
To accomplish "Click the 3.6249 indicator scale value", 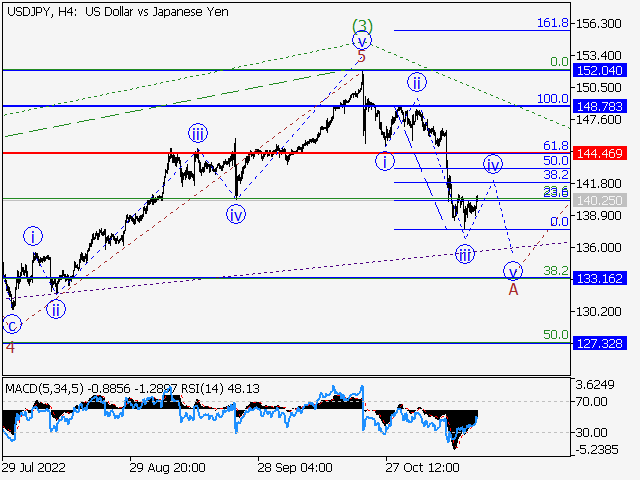I will [x=594, y=384].
